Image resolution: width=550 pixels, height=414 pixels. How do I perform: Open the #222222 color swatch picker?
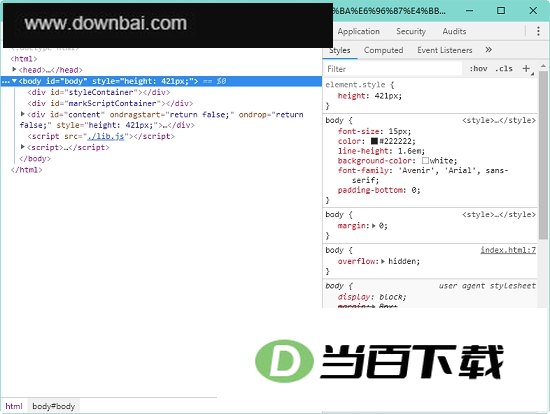click(x=374, y=141)
